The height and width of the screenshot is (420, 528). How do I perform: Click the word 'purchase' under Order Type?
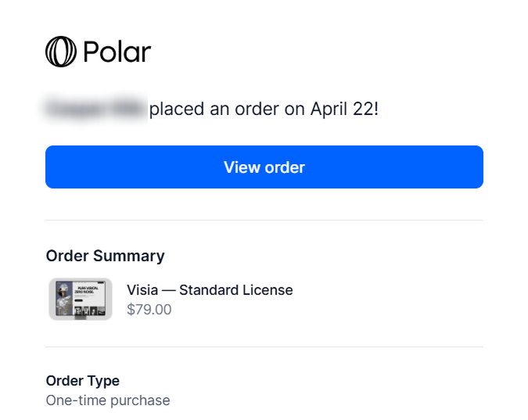(140, 401)
